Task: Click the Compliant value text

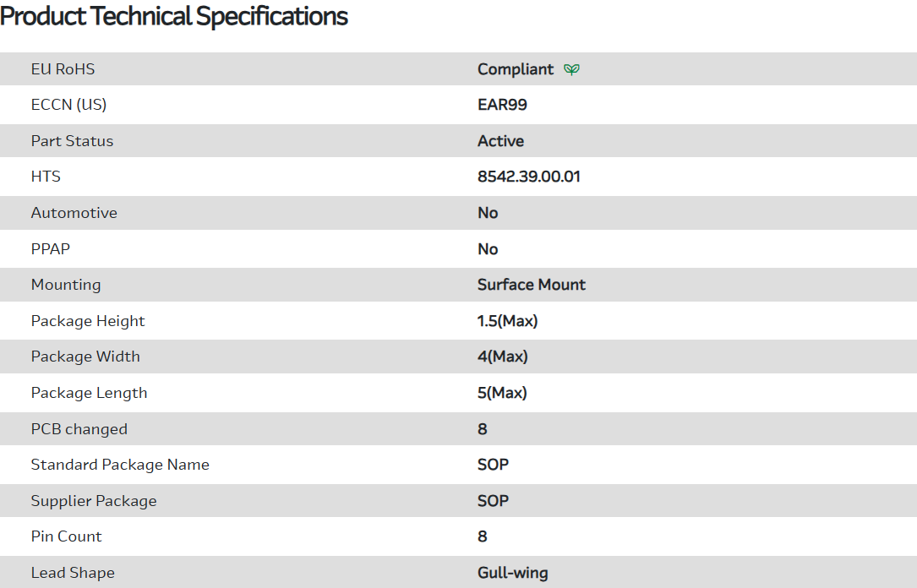Action: (x=516, y=69)
